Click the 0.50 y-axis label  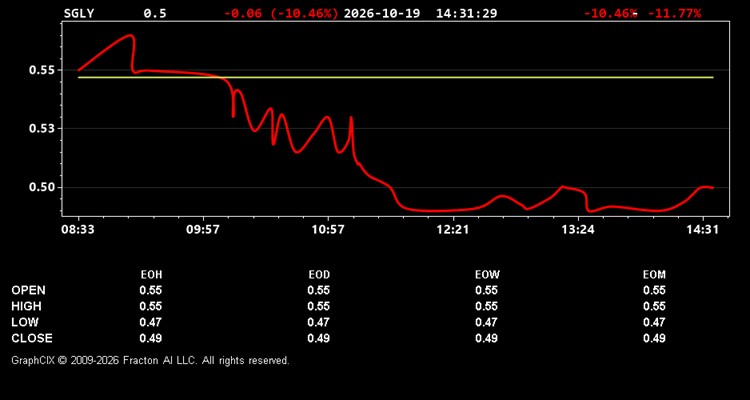point(42,188)
